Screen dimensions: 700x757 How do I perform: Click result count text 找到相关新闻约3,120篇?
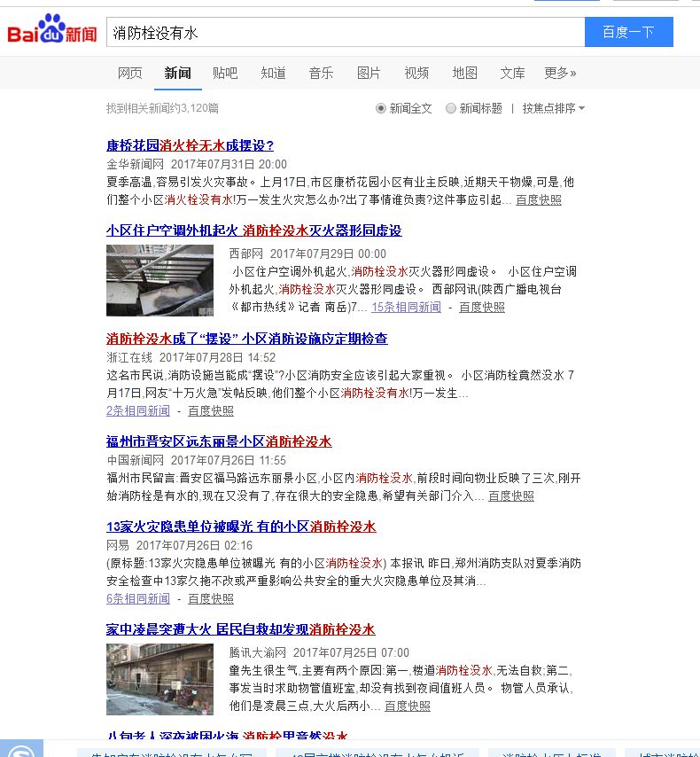162,108
